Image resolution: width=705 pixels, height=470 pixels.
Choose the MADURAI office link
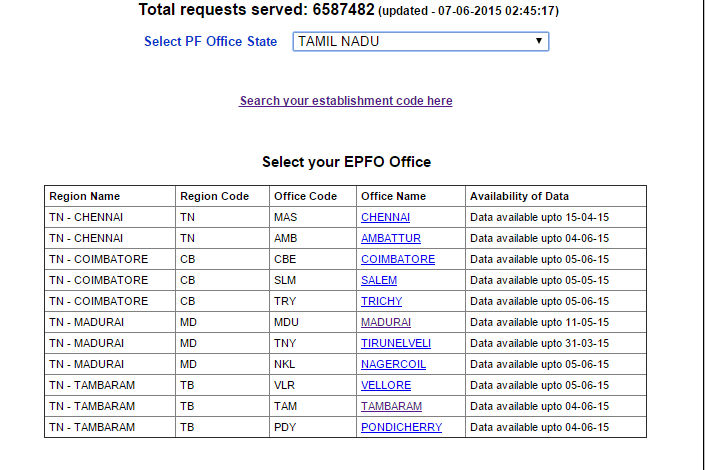click(x=386, y=322)
